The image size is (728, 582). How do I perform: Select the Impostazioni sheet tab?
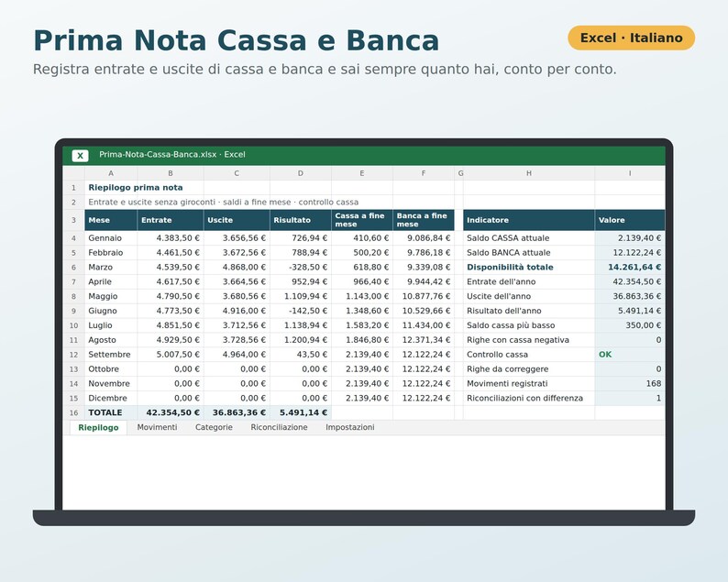click(349, 427)
